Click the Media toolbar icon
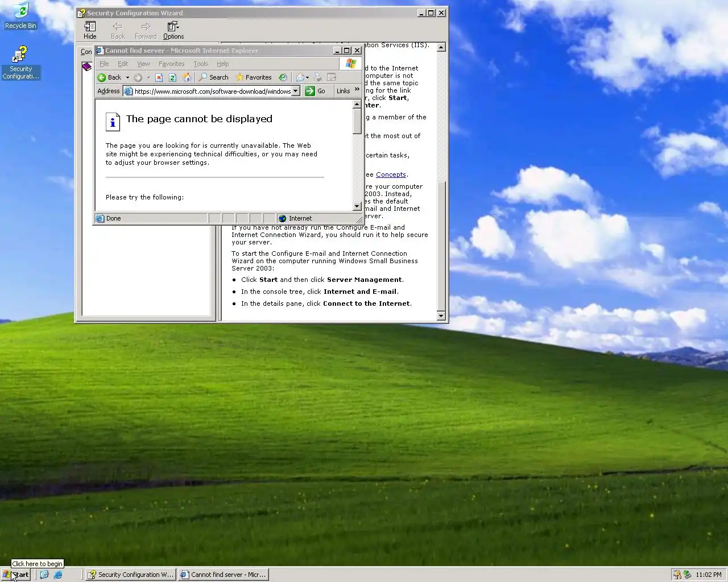 pos(283,77)
